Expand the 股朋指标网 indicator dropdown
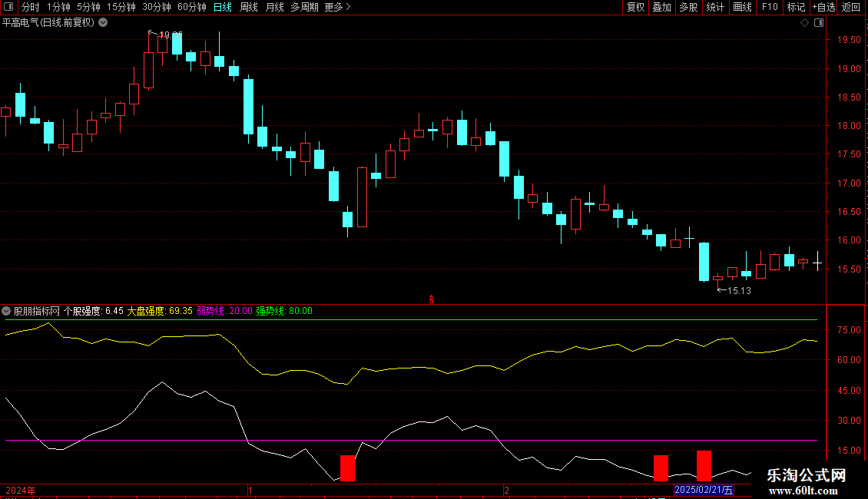868x499 pixels. coord(7,311)
